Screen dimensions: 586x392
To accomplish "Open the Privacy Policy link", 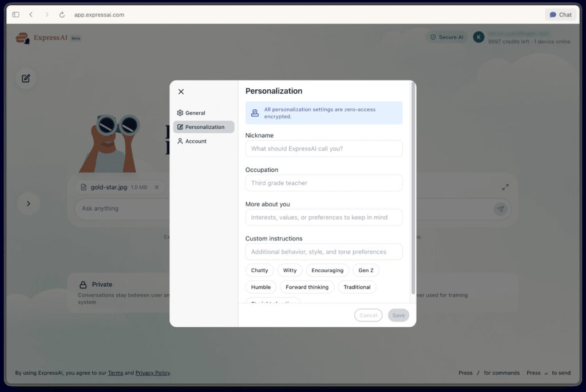I will pos(152,373).
